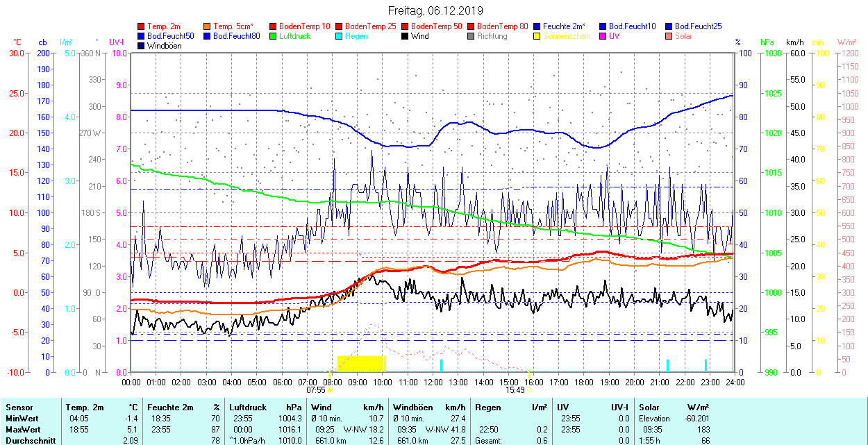Select the Windböen column header in table

point(413,408)
